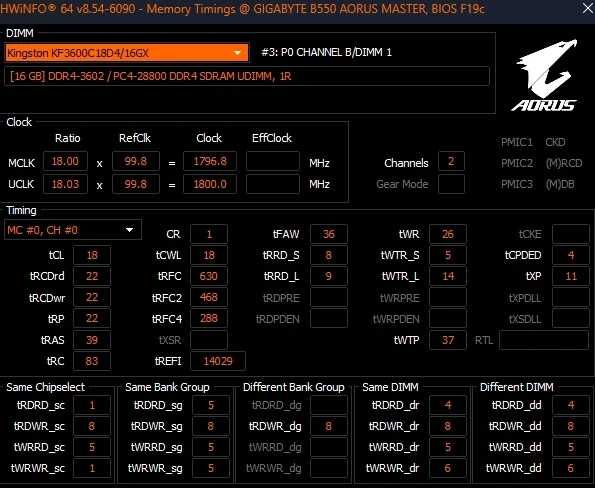Click the tCWL value 18
The width and height of the screenshot is (595, 488).
coord(209,255)
